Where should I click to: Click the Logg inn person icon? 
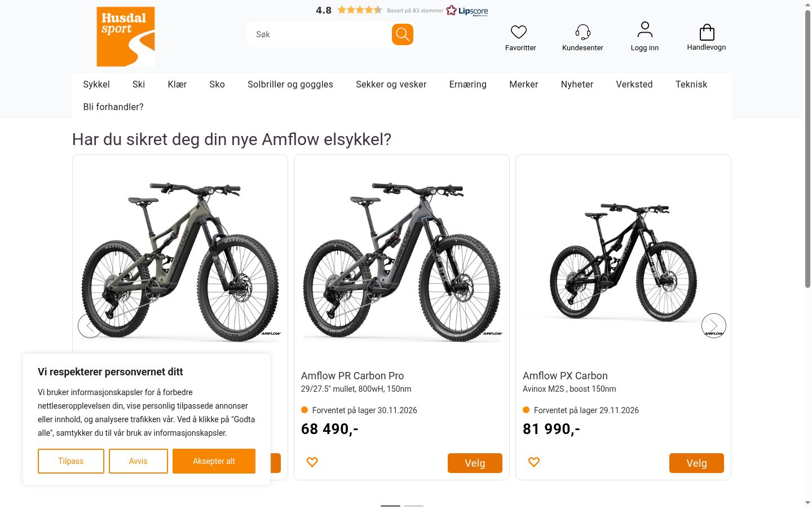tap(645, 29)
